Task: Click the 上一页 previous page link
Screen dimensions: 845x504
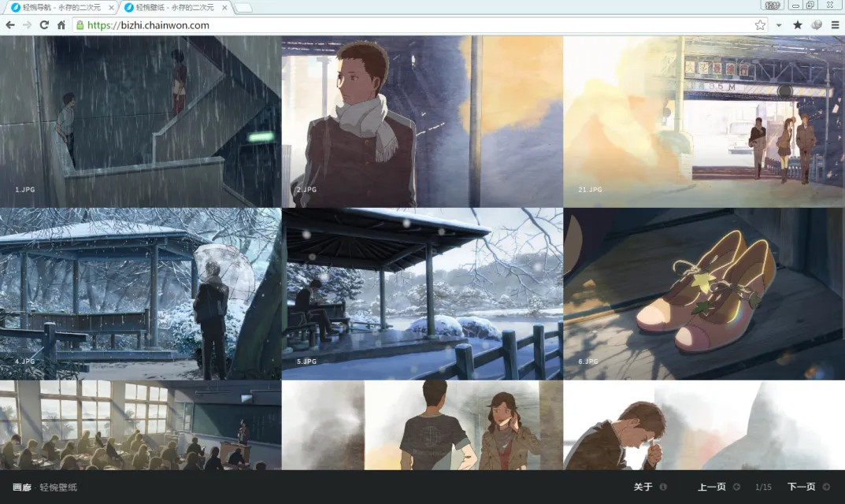Action: coord(712,487)
